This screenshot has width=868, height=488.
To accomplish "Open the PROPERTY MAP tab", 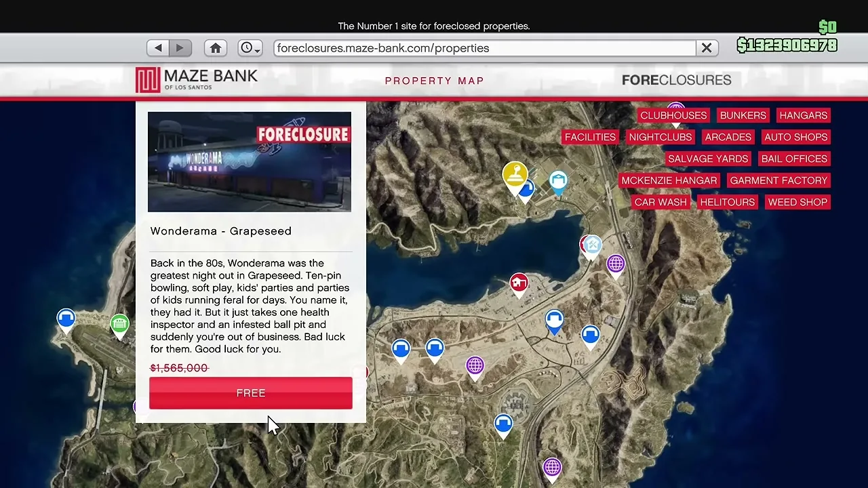I will [x=435, y=81].
